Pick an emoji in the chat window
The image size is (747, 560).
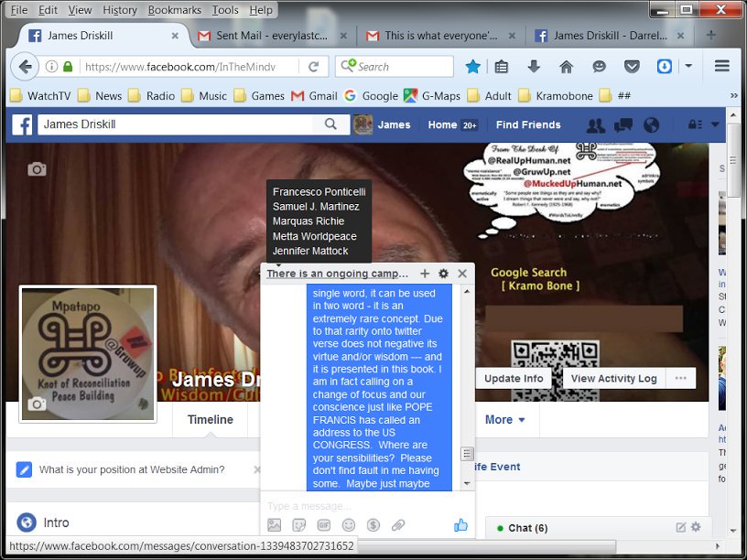tap(349, 524)
